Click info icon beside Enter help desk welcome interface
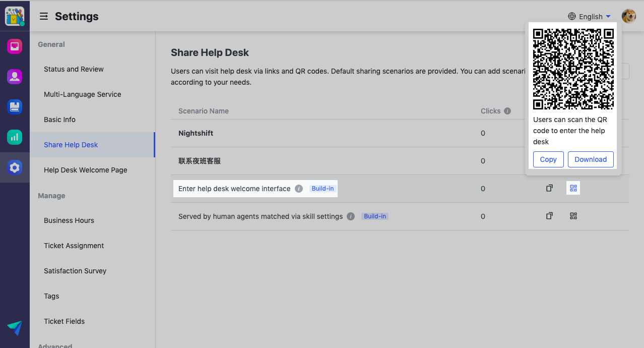The image size is (644, 348). (299, 189)
